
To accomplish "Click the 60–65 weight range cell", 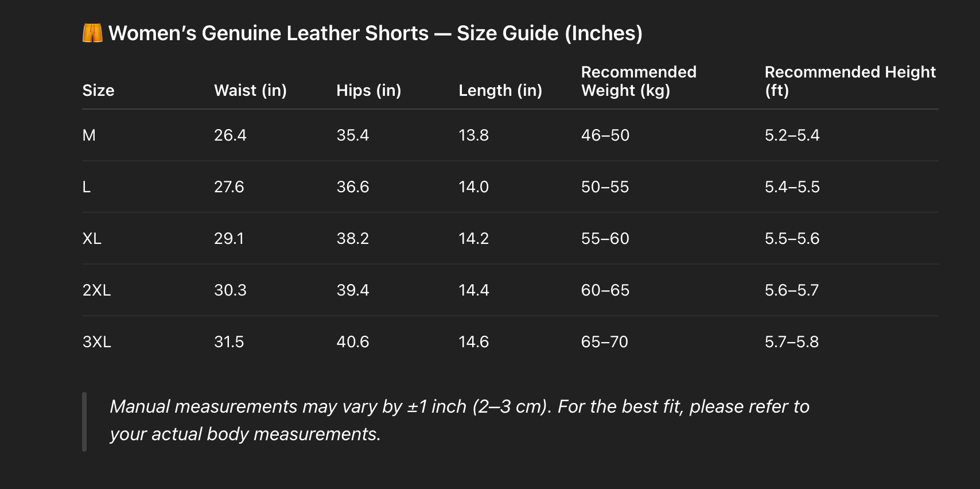I will pos(605,290).
